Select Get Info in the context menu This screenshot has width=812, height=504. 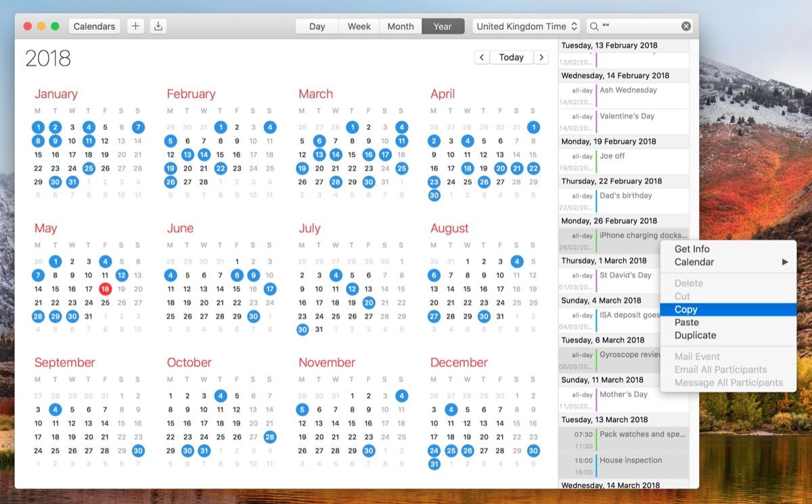click(692, 249)
